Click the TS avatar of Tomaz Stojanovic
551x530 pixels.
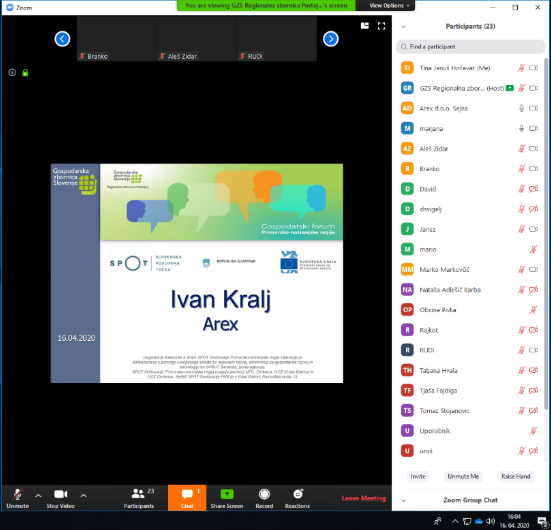(407, 411)
